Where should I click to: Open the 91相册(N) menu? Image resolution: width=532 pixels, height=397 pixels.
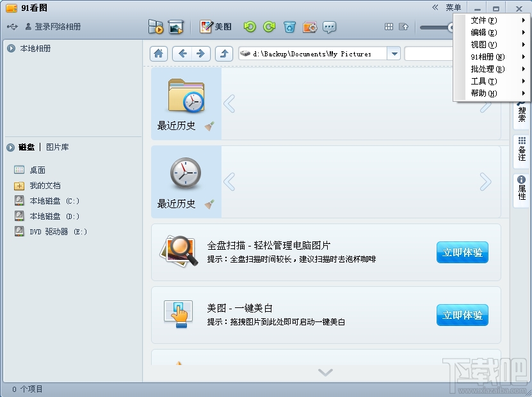coord(492,57)
